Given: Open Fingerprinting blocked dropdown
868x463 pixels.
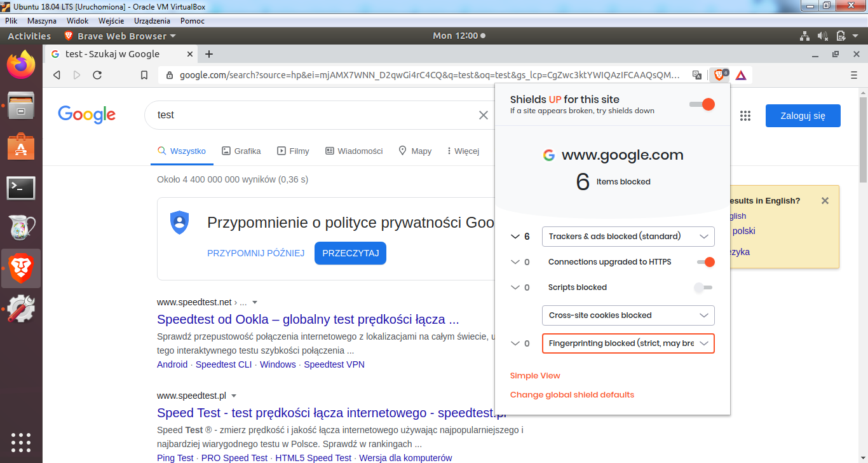Looking at the screenshot, I should 628,343.
